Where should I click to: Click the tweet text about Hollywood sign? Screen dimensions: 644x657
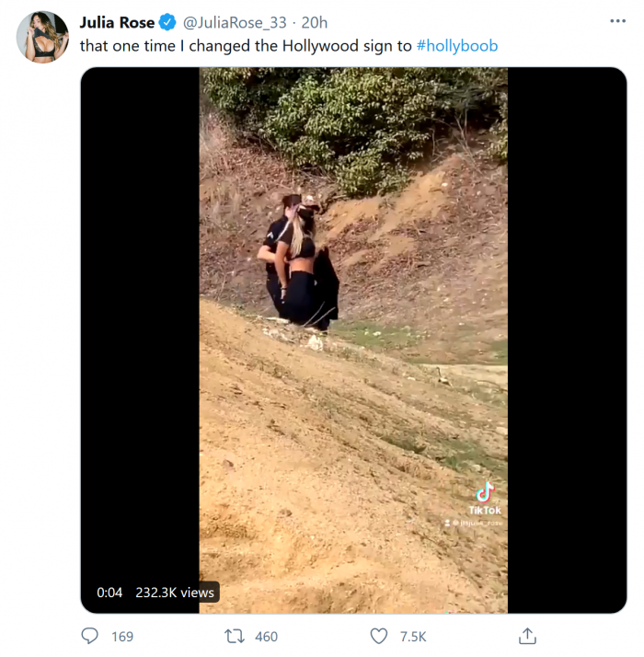click(246, 45)
